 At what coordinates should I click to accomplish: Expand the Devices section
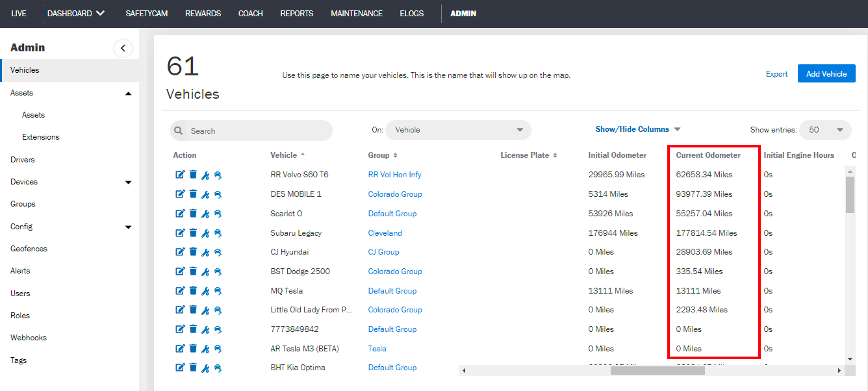128,183
